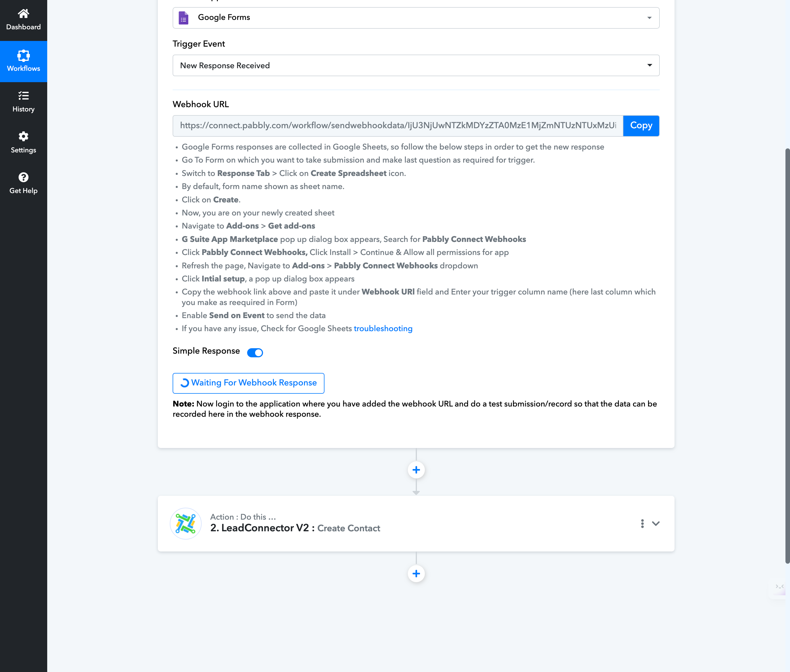Click the Google Forms app icon
Viewport: 790px width, 672px height.
184,18
